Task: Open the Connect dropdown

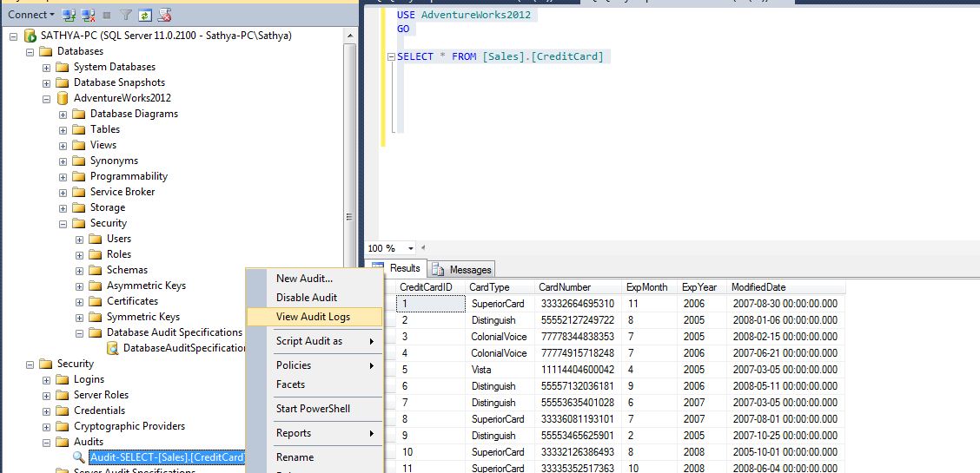Action: pos(30,15)
